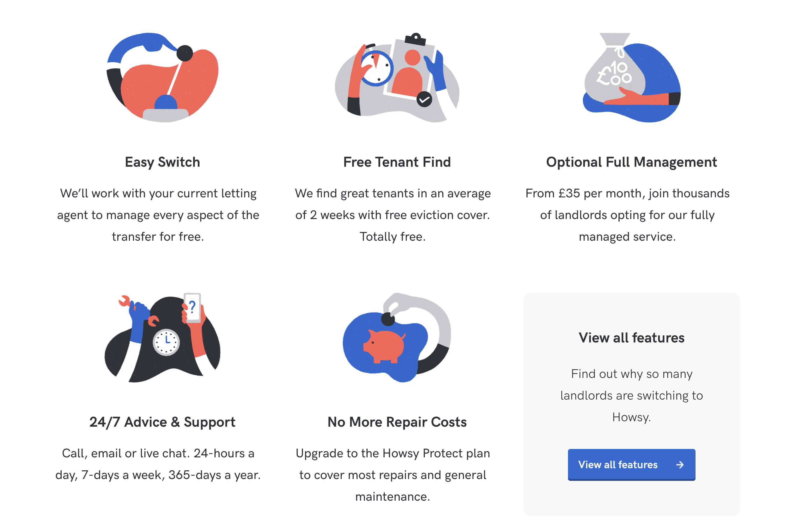790x532 pixels.
Task: Click the phone with question mark graphic
Action: tap(192, 308)
